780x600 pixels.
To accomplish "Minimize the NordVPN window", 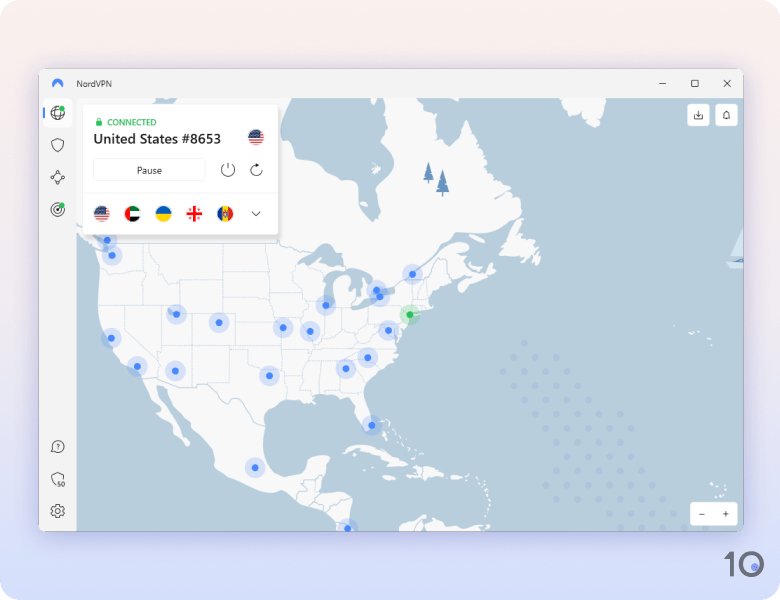I will pyautogui.click(x=663, y=84).
